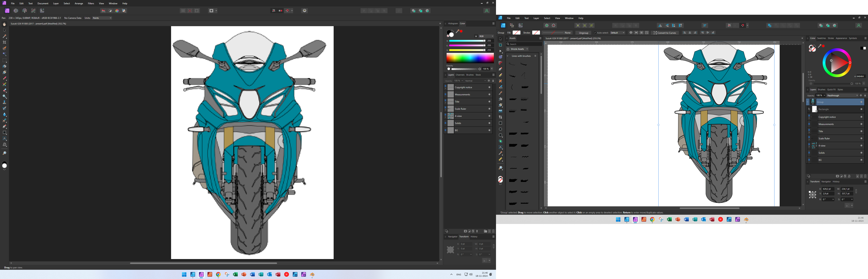This screenshot has height=279, width=868.
Task: Select the Ellipse tool in Affinity Designer
Action: tap(500, 129)
